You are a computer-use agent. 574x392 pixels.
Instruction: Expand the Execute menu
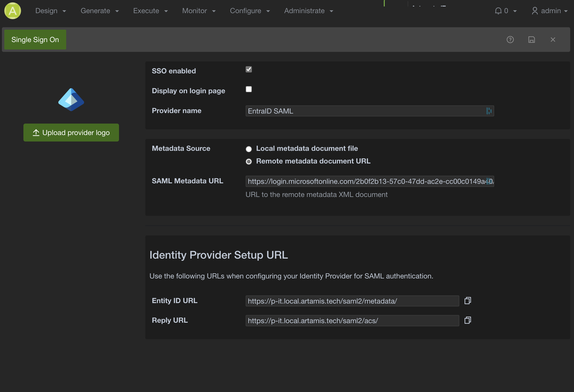click(x=151, y=11)
